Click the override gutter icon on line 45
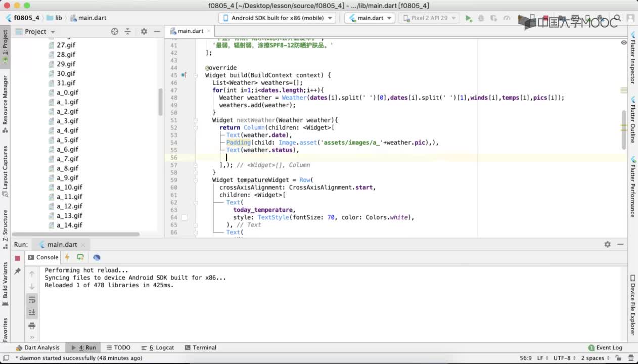 (184, 75)
